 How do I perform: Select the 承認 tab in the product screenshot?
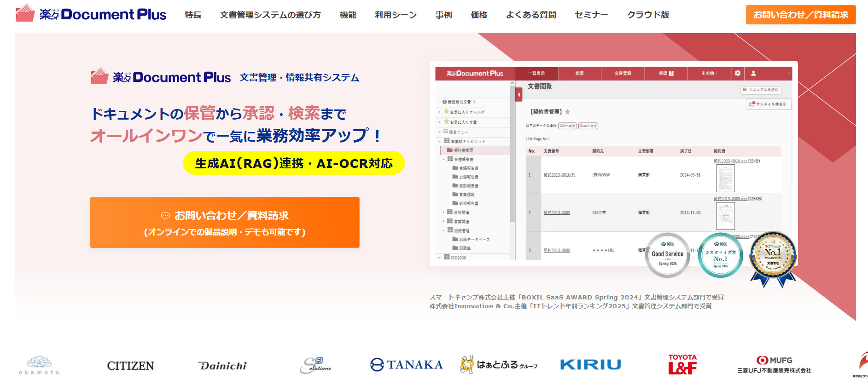(x=666, y=73)
